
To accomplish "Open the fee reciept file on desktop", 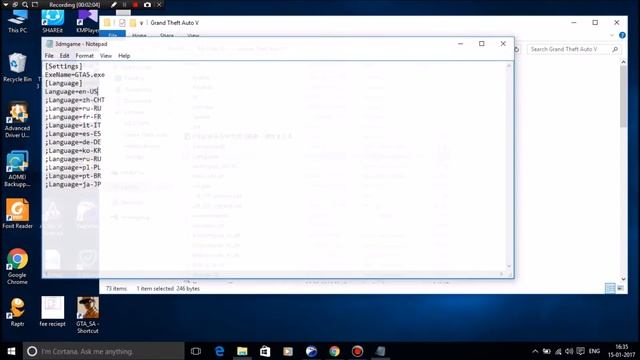I will [52, 311].
